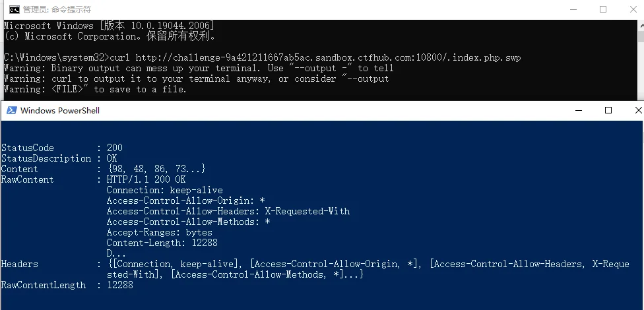Click the 管理员: 命令提示符 title text

coord(57,10)
